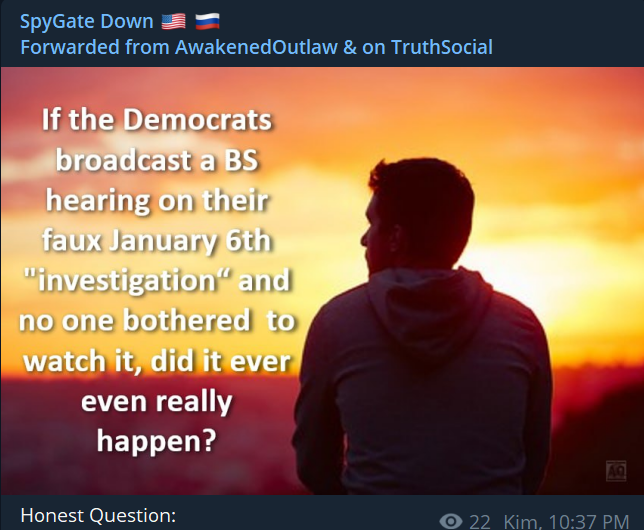The height and width of the screenshot is (530, 644).
Task: Open the SpyGate Down channel name
Action: pyautogui.click(x=86, y=21)
